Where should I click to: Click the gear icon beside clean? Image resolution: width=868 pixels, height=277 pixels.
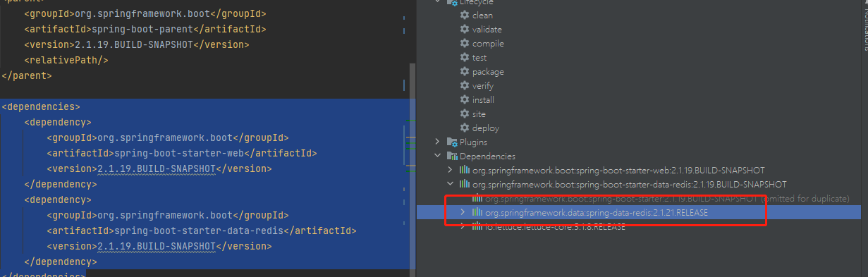(x=464, y=15)
